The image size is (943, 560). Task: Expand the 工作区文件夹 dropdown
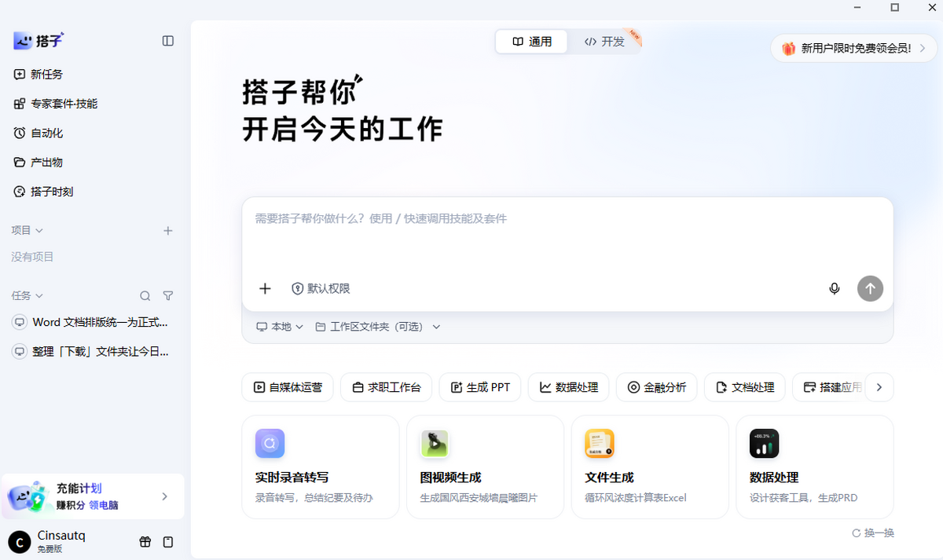coord(378,327)
